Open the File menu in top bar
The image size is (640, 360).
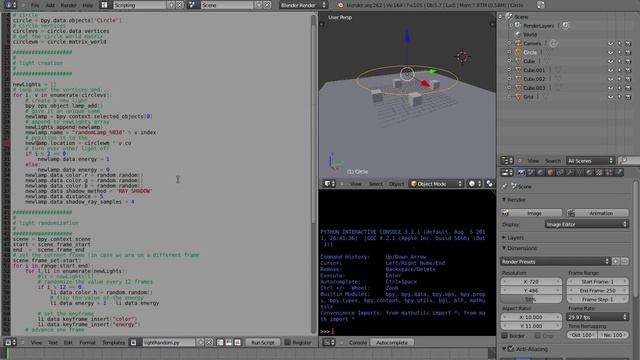35,5
